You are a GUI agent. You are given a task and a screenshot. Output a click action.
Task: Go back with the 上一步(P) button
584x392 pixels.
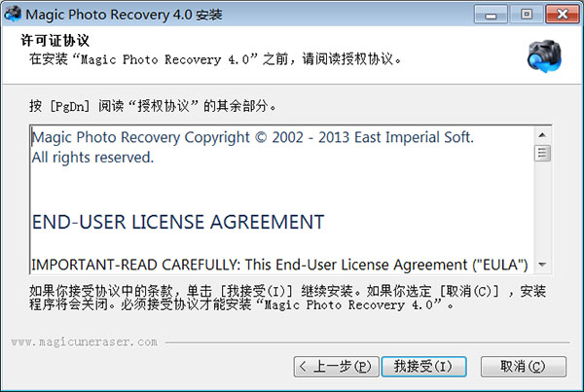pyautogui.click(x=337, y=367)
